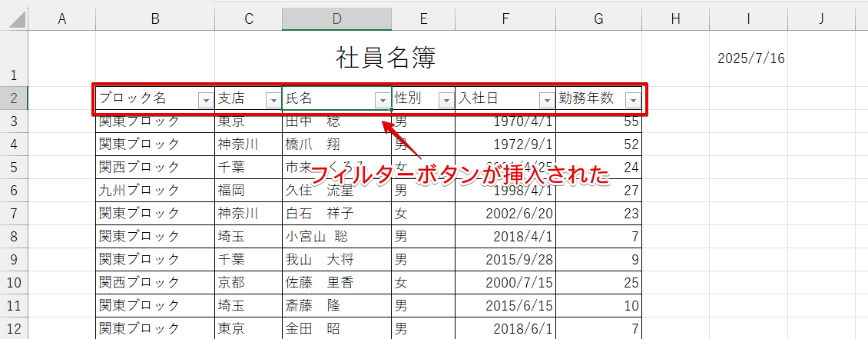Open the 支店 filter dropdown
The image size is (868, 339).
[x=273, y=100]
